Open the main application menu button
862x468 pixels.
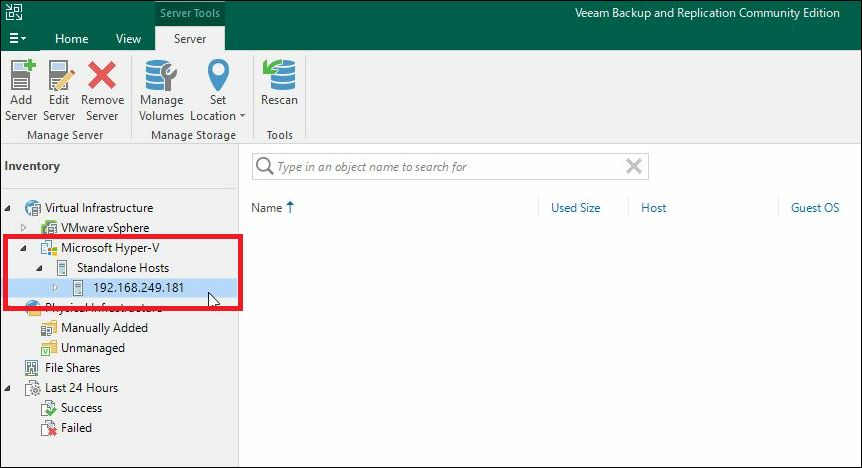18,39
